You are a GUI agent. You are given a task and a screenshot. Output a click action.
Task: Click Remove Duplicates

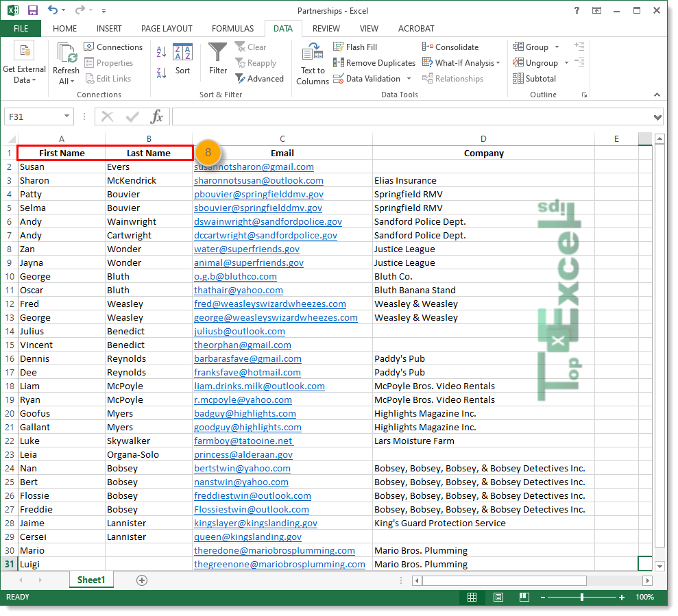tap(374, 63)
